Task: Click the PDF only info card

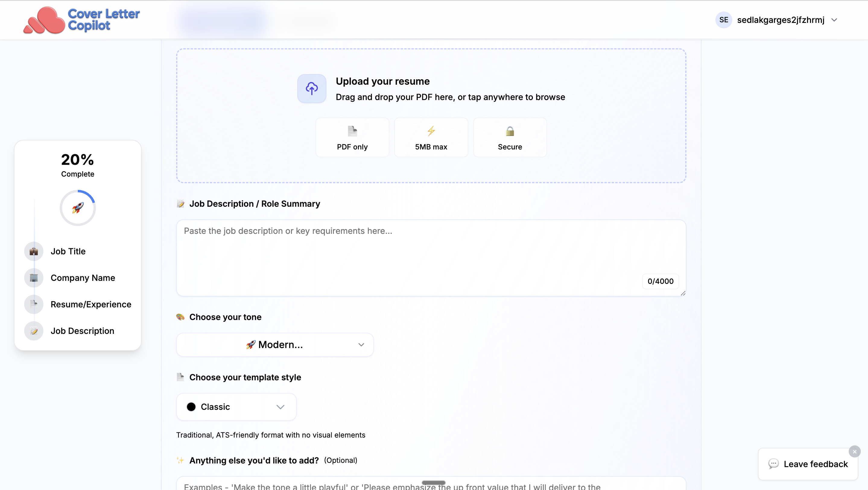Action: point(352,137)
